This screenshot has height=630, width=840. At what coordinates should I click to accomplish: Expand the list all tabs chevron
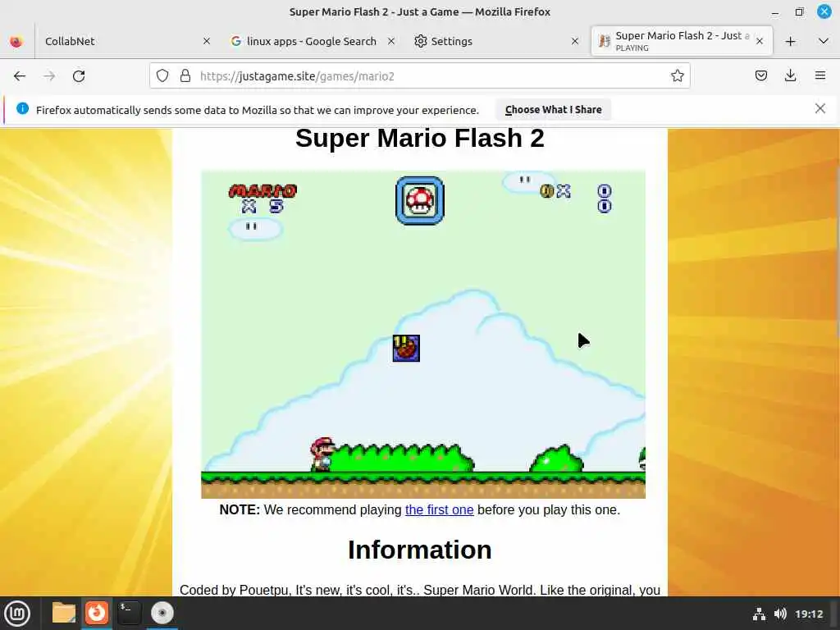824,41
